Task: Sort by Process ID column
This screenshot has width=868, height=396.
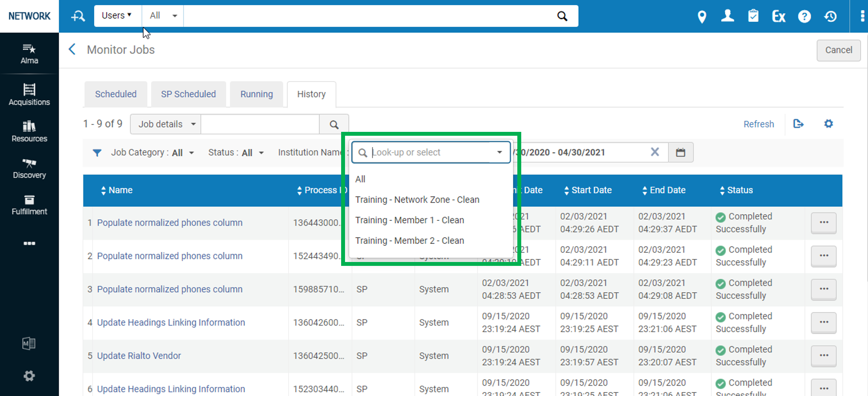Action: (322, 190)
